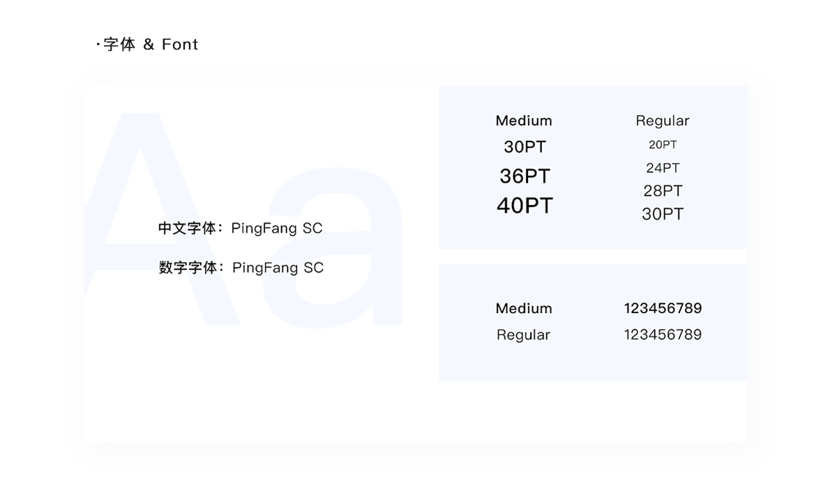Image resolution: width=837 pixels, height=504 pixels.
Task: Click the 中文字体: PingFang SC label
Action: click(241, 228)
